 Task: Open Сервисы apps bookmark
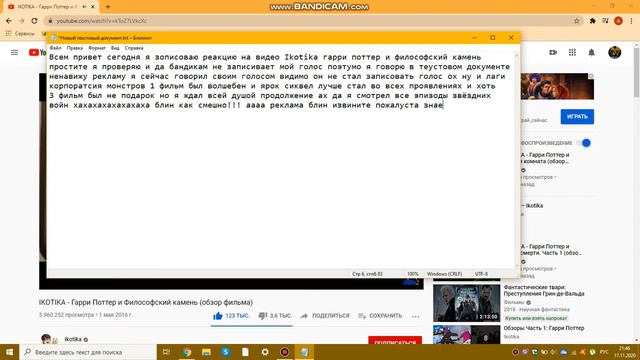tap(20, 33)
